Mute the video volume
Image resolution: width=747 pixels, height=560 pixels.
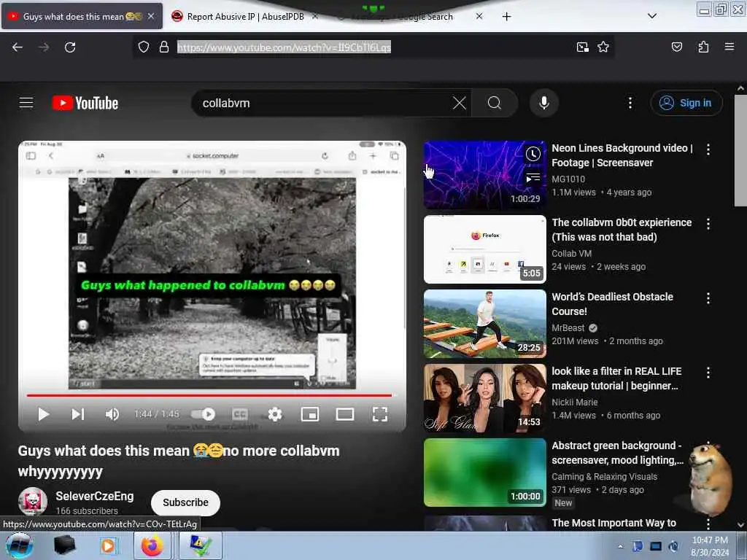tap(112, 414)
